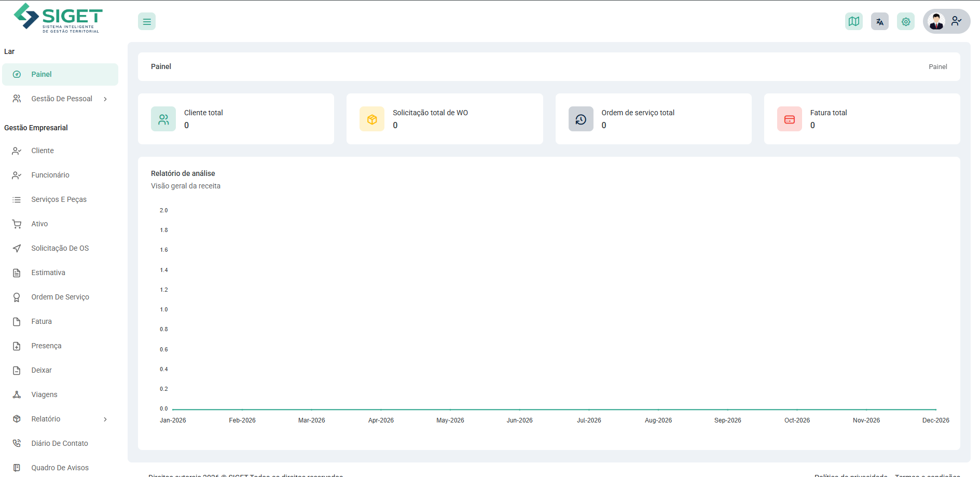Expand the Gestão De Pessoal chevron
This screenshot has width=980, height=477.
[x=105, y=99]
